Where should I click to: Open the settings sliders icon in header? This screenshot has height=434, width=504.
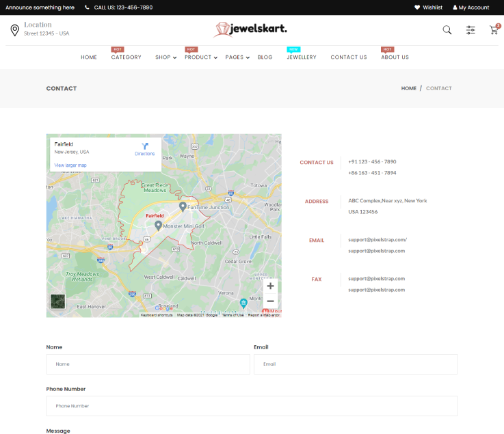470,30
